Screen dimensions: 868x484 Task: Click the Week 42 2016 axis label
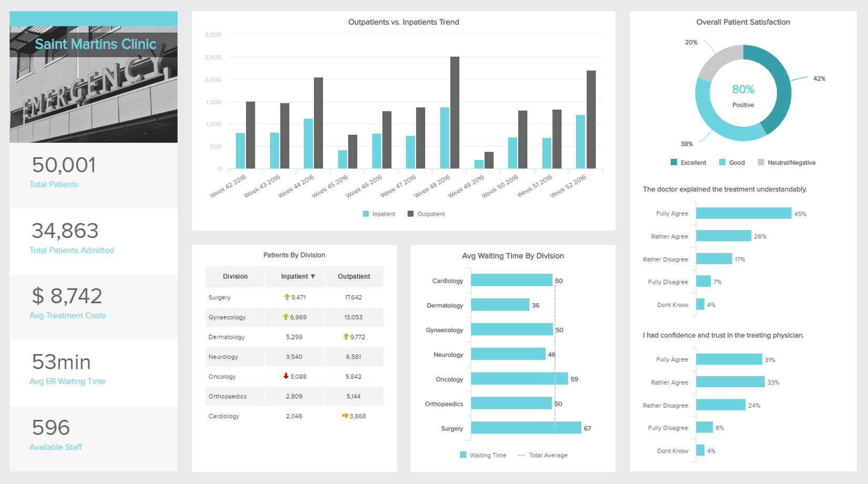point(228,187)
